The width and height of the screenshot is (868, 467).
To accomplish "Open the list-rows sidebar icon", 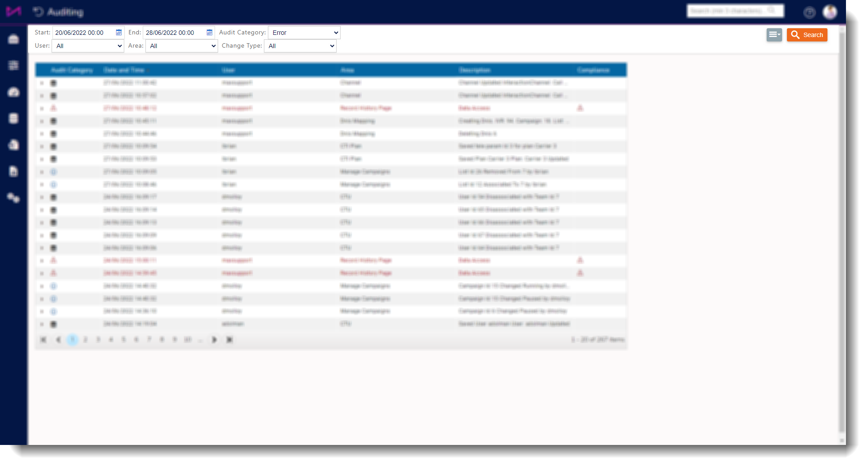I will coord(14,65).
